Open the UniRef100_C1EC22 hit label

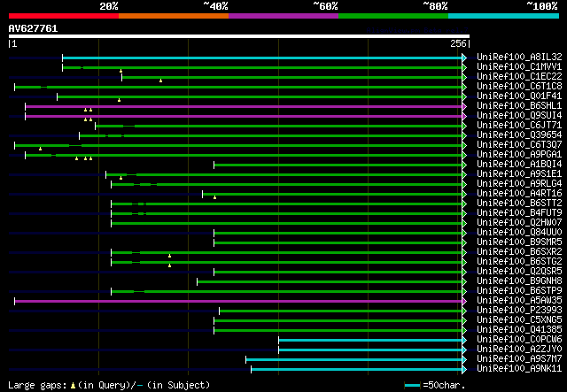(x=519, y=77)
